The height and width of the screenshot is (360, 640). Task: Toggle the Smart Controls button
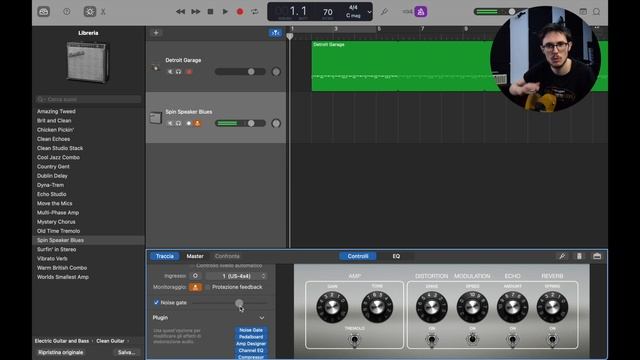(x=90, y=12)
